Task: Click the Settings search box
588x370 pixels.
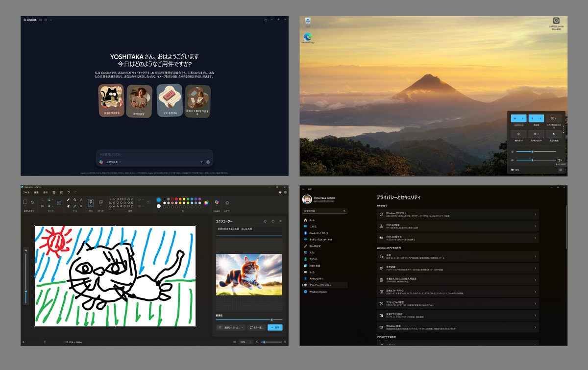Action: 325,211
